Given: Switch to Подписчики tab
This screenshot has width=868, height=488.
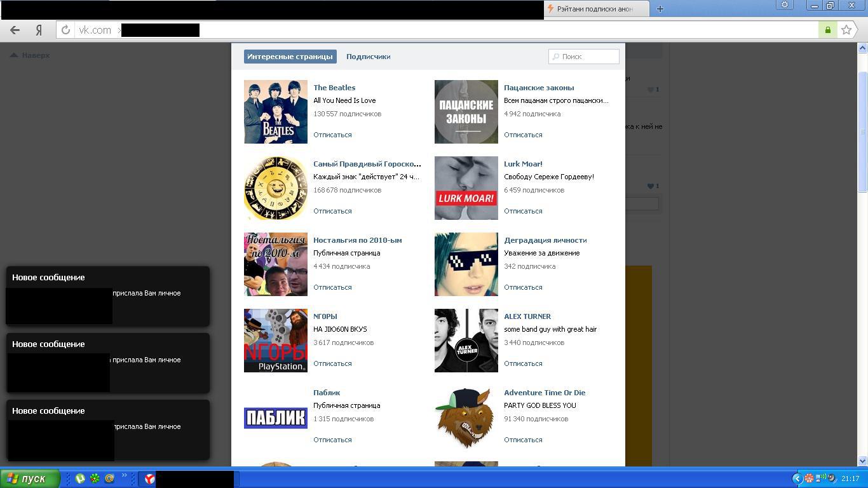Looking at the screenshot, I should click(368, 57).
